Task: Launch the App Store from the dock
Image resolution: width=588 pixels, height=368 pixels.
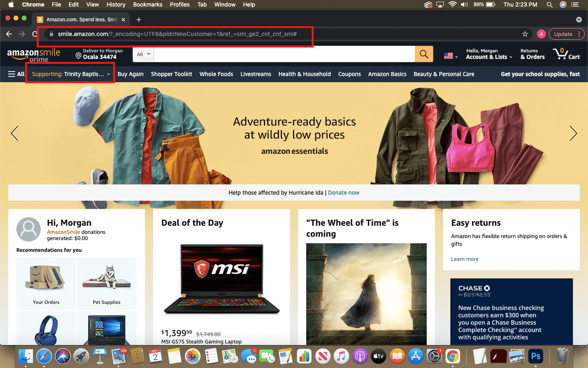Action: pyautogui.click(x=415, y=356)
